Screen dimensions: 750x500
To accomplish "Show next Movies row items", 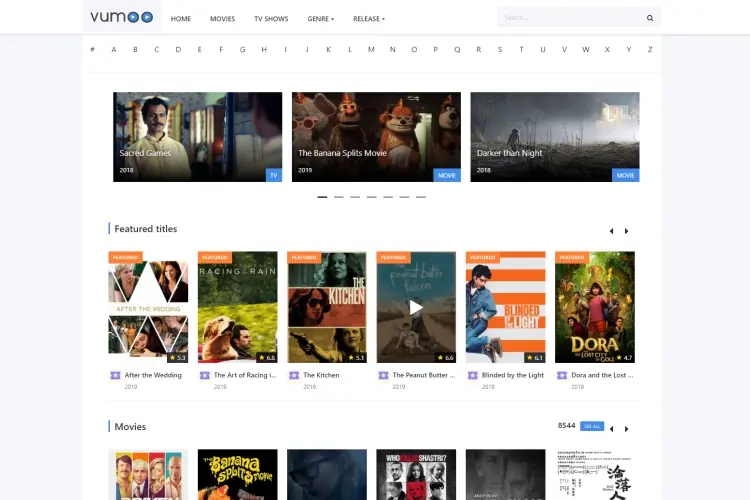I will click(627, 429).
